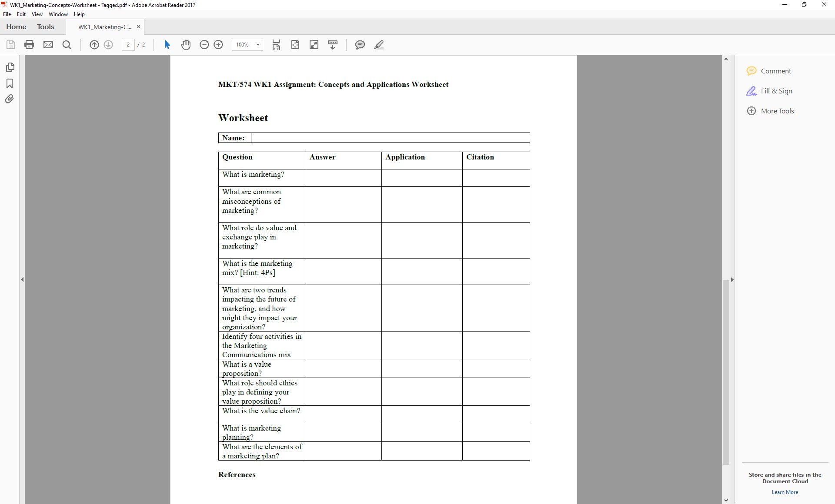Toggle full screen reading mode
The image size is (835, 504).
point(314,45)
